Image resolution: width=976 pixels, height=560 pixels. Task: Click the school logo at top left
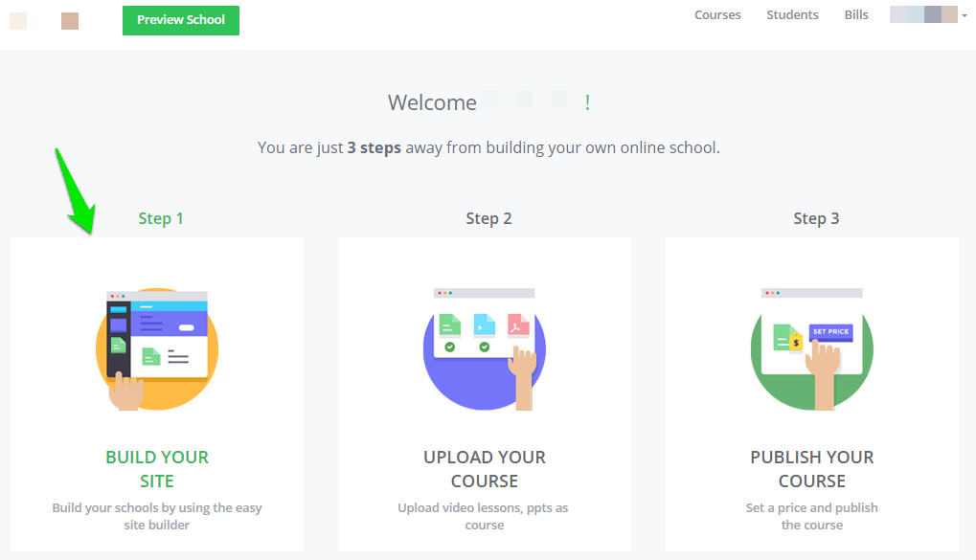pyautogui.click(x=17, y=20)
